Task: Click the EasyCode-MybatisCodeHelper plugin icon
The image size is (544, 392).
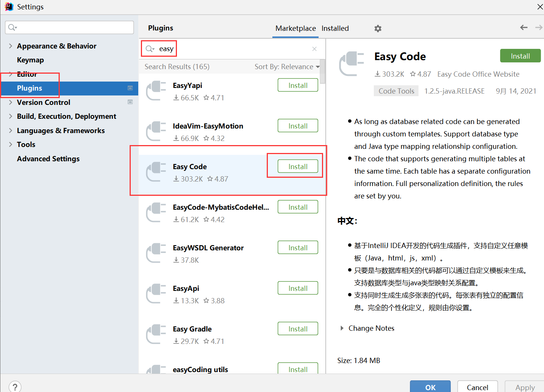Action: coord(156,212)
